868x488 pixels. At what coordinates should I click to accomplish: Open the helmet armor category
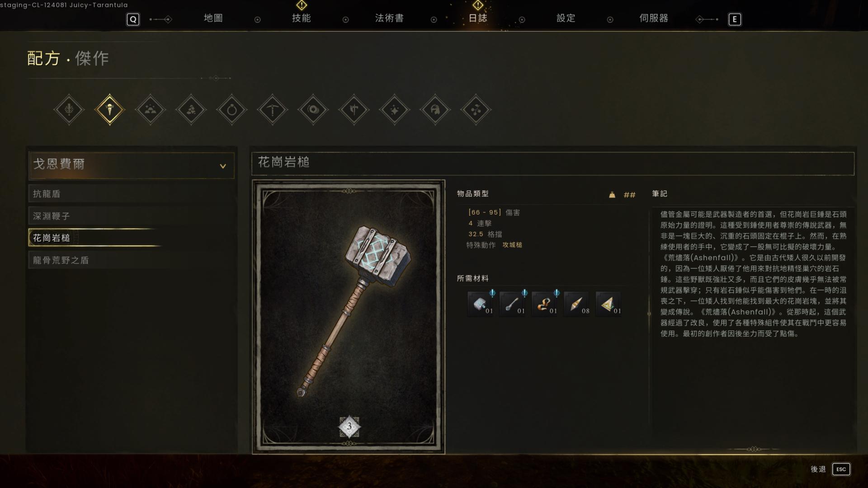pos(435,110)
